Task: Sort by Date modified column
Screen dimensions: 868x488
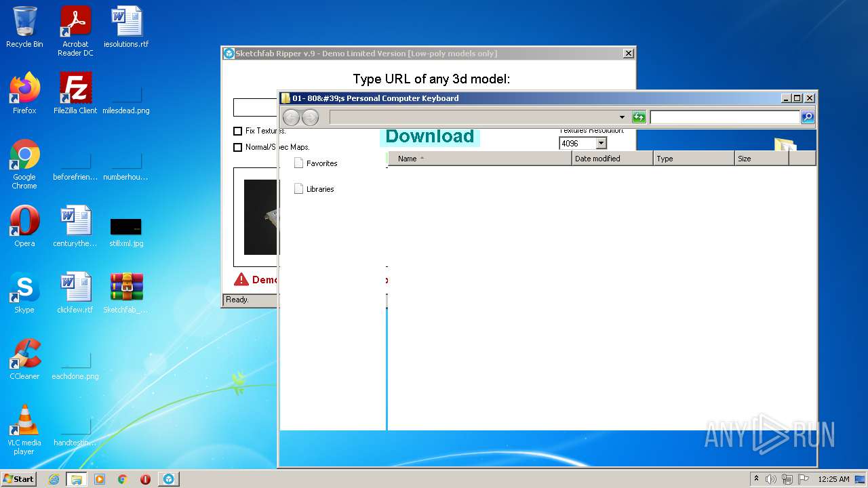Action: pos(612,159)
